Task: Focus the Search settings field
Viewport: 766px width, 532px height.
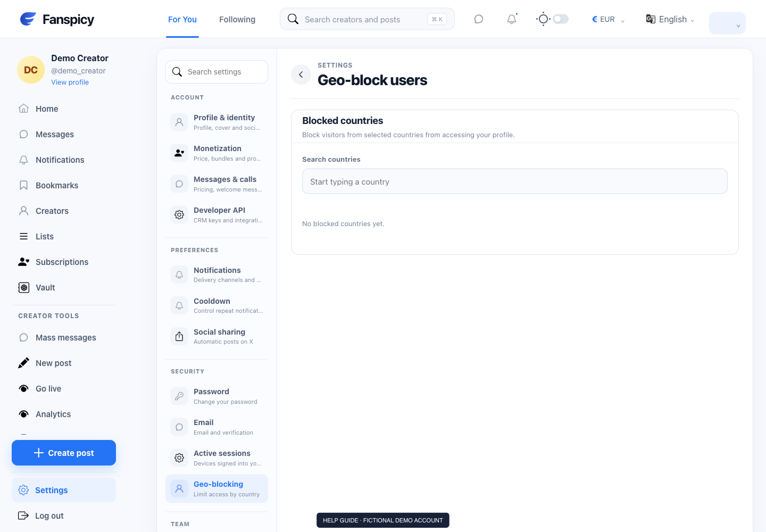Action: coord(217,72)
